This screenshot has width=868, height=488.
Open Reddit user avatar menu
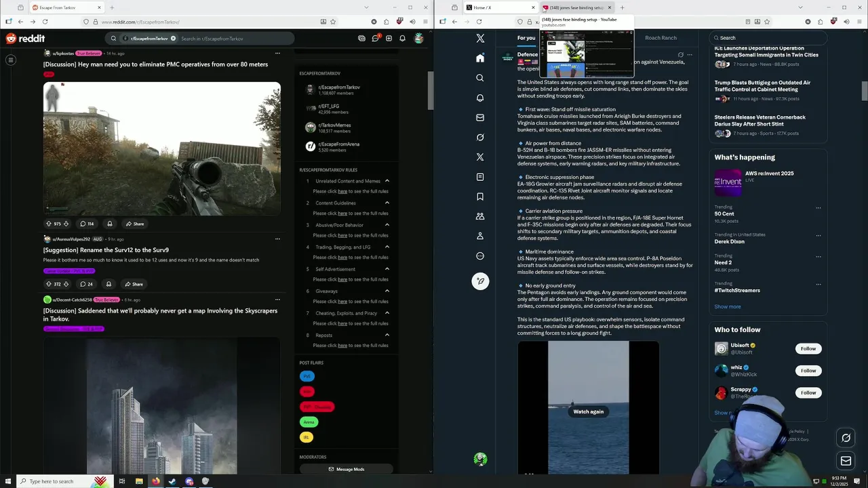click(x=418, y=39)
